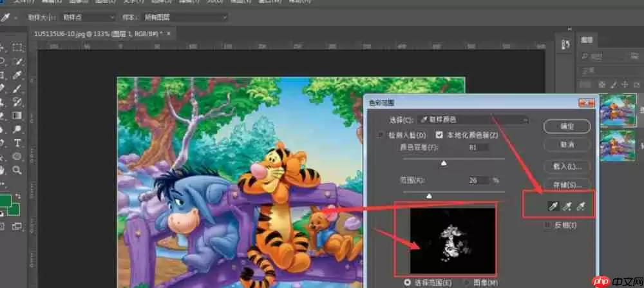Pick the first eyedropper in Color Range
Image resolution: width=644 pixels, height=288 pixels.
(x=553, y=207)
